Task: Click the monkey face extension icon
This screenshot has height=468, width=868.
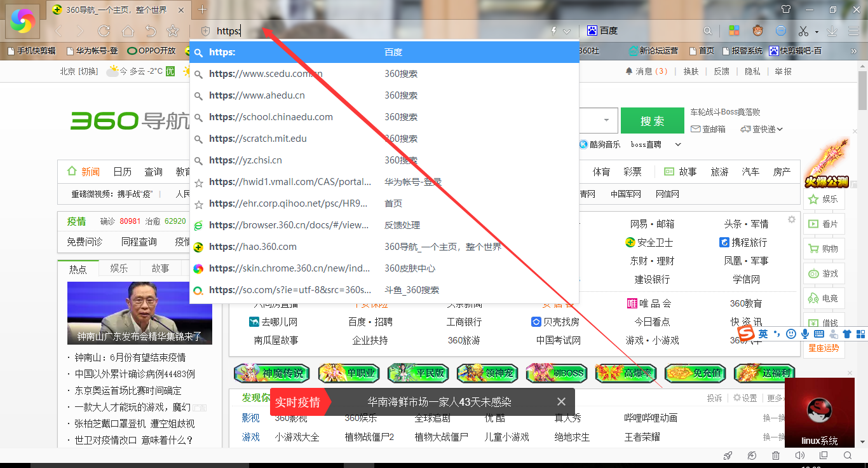Action: pos(757,31)
